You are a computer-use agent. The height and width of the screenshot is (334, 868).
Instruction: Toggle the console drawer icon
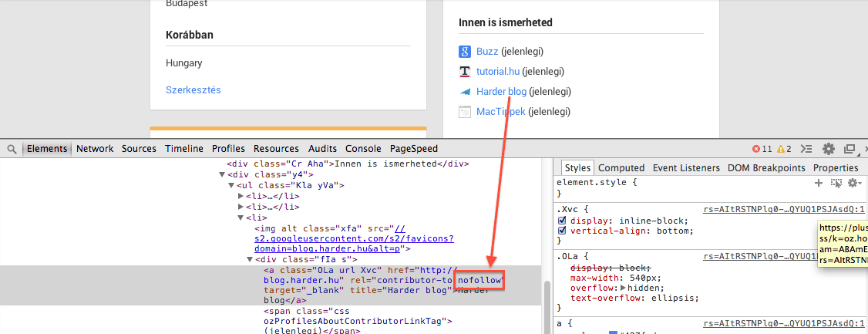[x=807, y=149]
